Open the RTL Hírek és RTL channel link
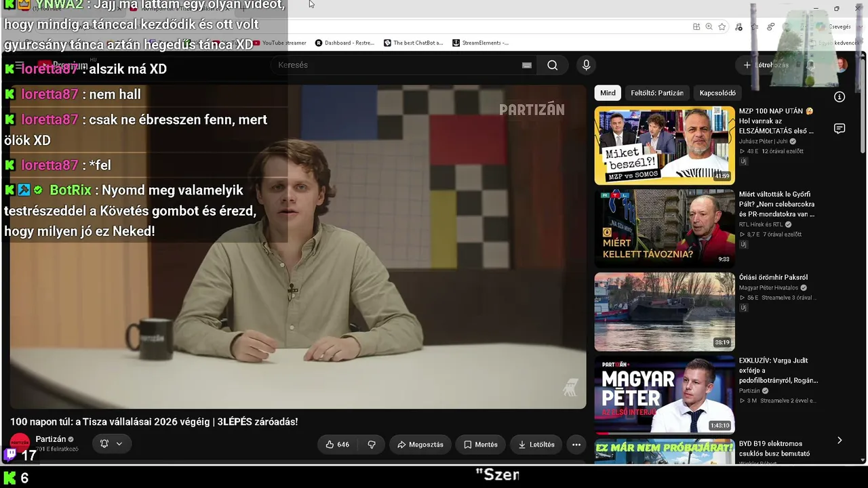This screenshot has height=488, width=868. pyautogui.click(x=761, y=224)
